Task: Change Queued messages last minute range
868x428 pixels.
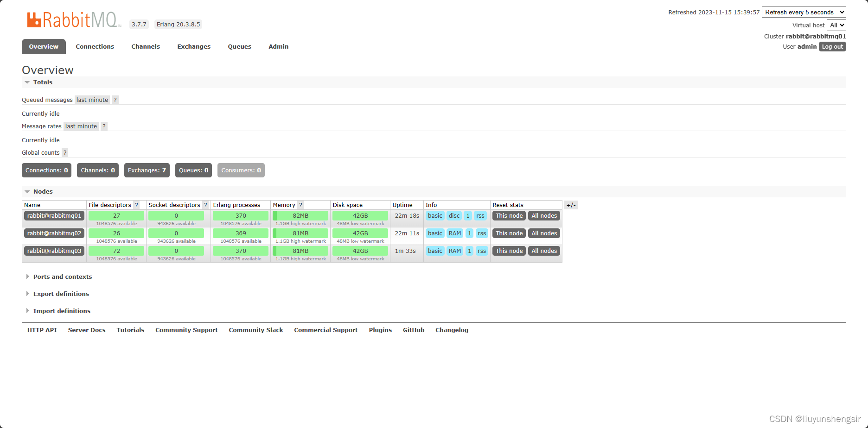Action: click(92, 100)
